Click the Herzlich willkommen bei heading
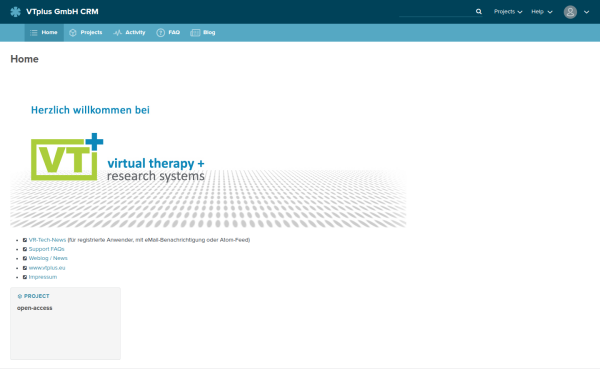The image size is (600, 375). (x=90, y=110)
